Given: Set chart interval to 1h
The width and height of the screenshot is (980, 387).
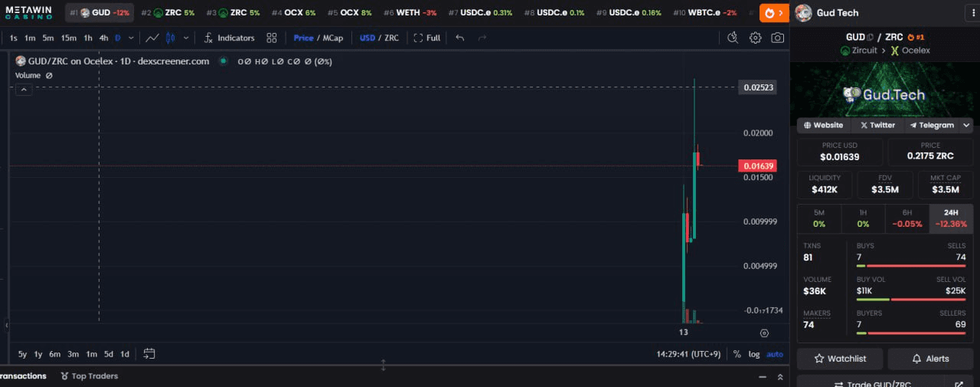Looking at the screenshot, I should [88, 38].
